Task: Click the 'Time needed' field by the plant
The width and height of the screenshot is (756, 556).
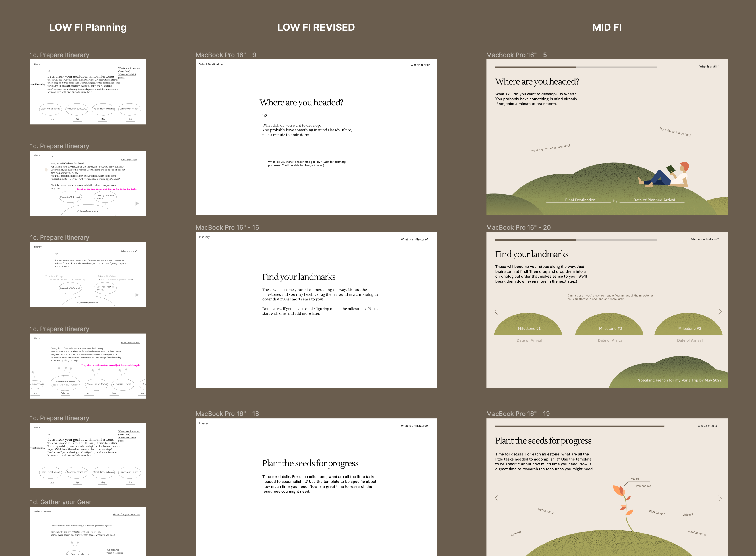Action: click(x=644, y=486)
